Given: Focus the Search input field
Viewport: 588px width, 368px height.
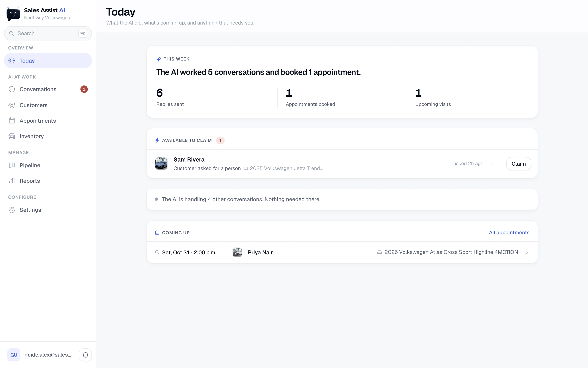Looking at the screenshot, I should pos(48,33).
